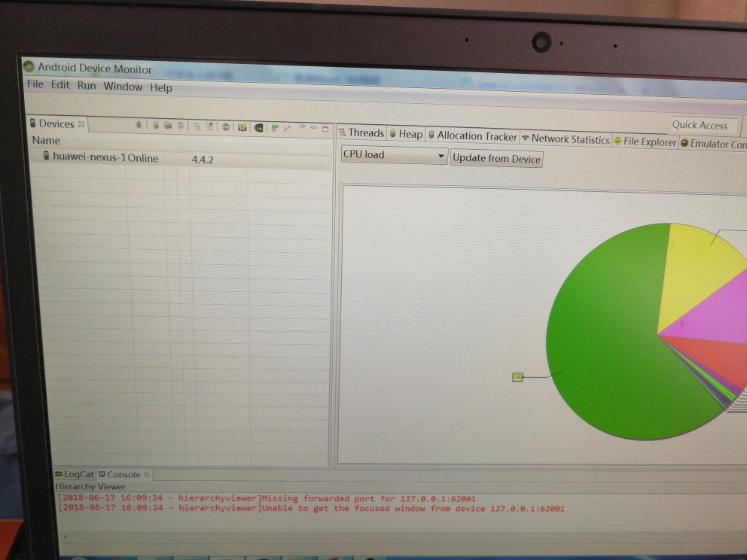Click the Start OpenGL trace icon
The image size is (747, 560).
click(287, 128)
